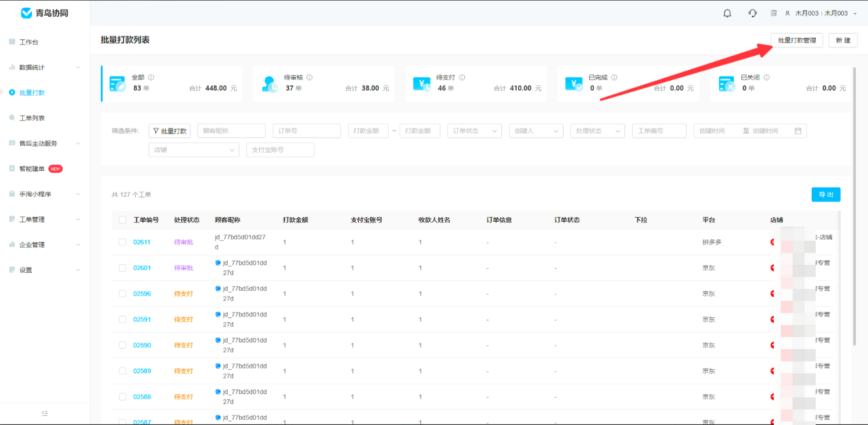Click the 工单编号 filter input
The width and height of the screenshot is (868, 425).
(x=659, y=131)
